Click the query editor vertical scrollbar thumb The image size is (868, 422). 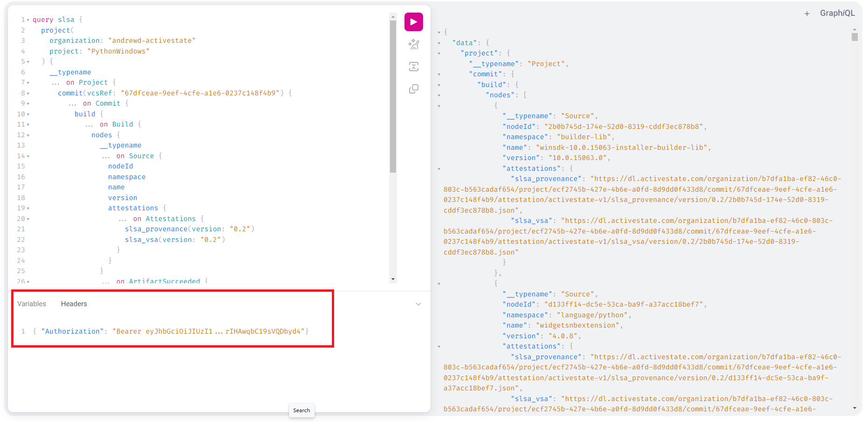point(393,93)
